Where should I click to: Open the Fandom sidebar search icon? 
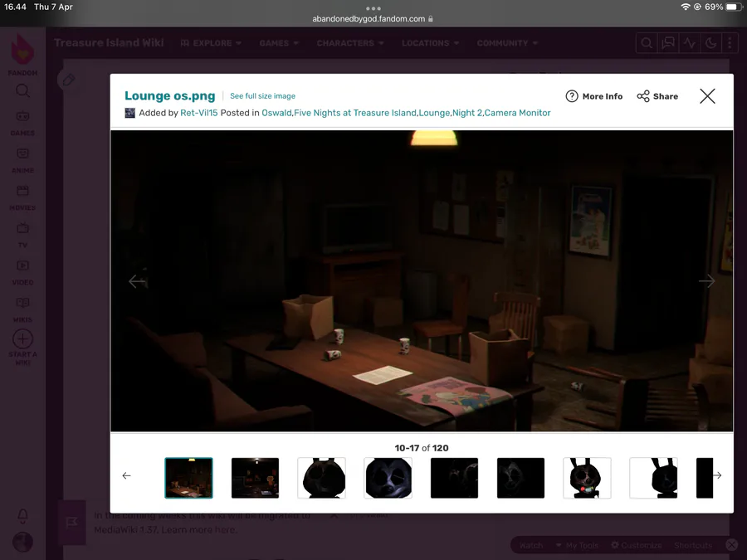[22, 91]
